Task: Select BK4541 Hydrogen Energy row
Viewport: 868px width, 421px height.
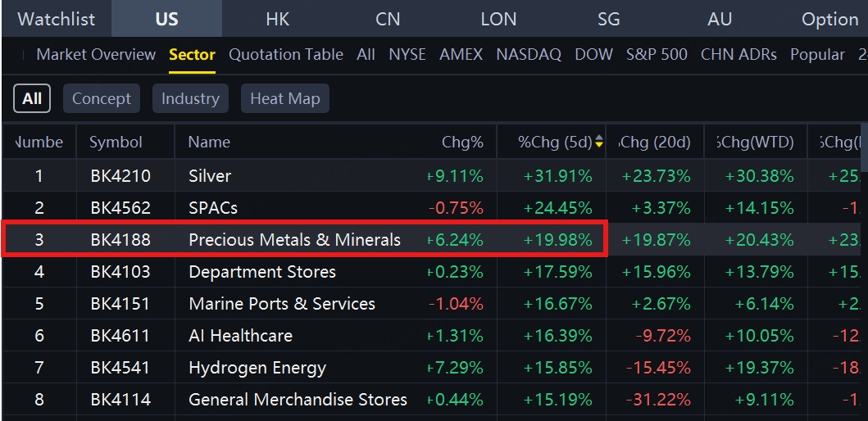Action: coord(257,368)
